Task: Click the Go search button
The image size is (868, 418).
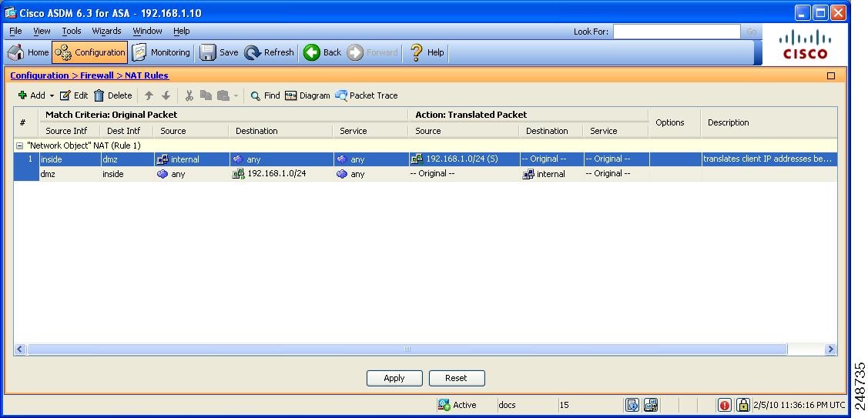Action: tap(751, 32)
